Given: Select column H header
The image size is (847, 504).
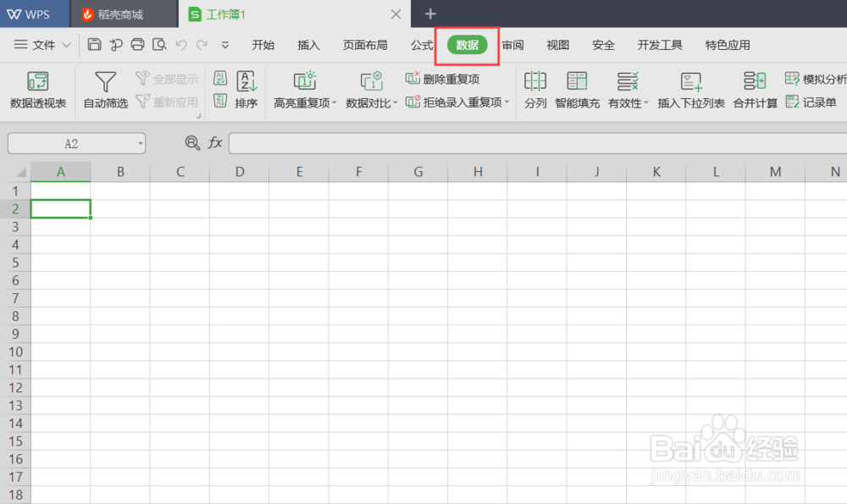Looking at the screenshot, I should [x=478, y=172].
